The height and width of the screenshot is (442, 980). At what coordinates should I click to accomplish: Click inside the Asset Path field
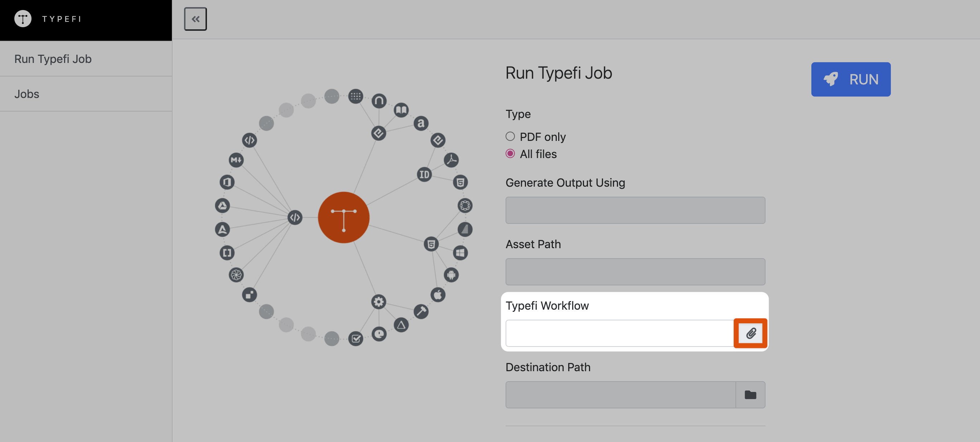(635, 271)
